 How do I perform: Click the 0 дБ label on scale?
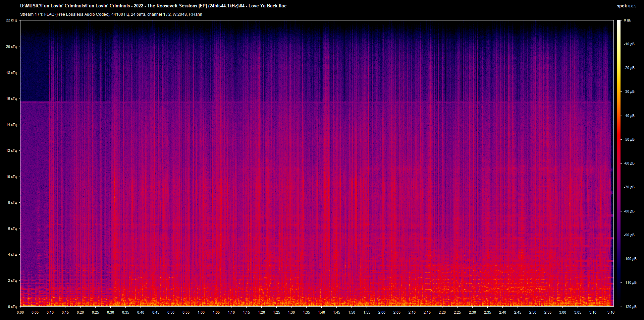pyautogui.click(x=627, y=20)
